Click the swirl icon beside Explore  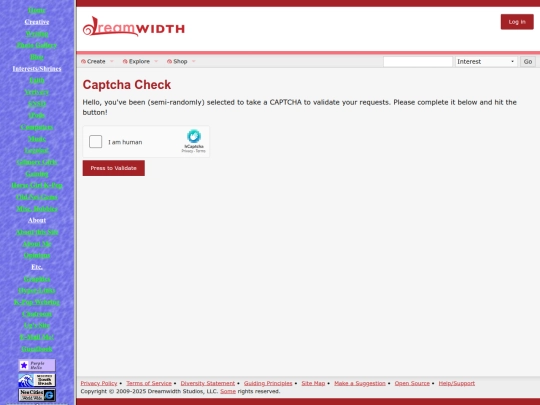coord(125,61)
